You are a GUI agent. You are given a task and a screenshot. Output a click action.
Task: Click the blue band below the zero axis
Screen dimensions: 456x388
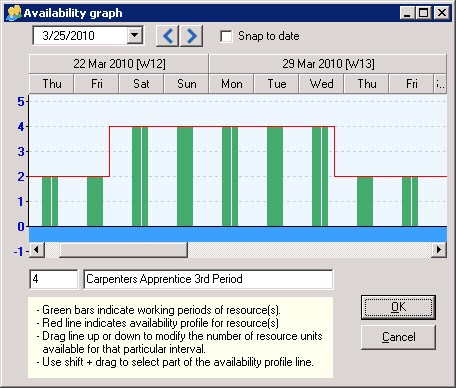pos(238,234)
